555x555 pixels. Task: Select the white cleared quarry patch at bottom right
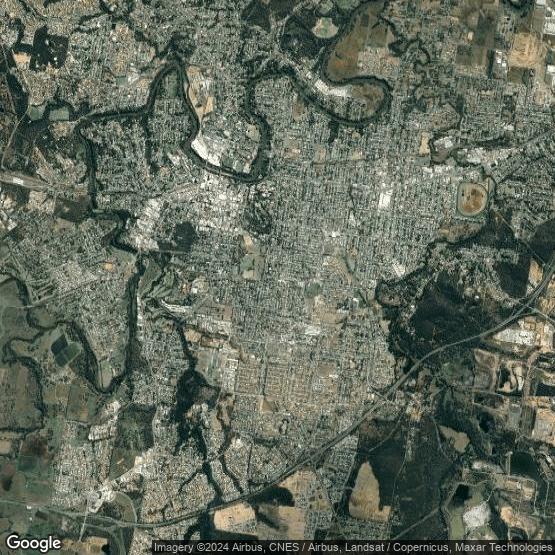click(x=476, y=516)
